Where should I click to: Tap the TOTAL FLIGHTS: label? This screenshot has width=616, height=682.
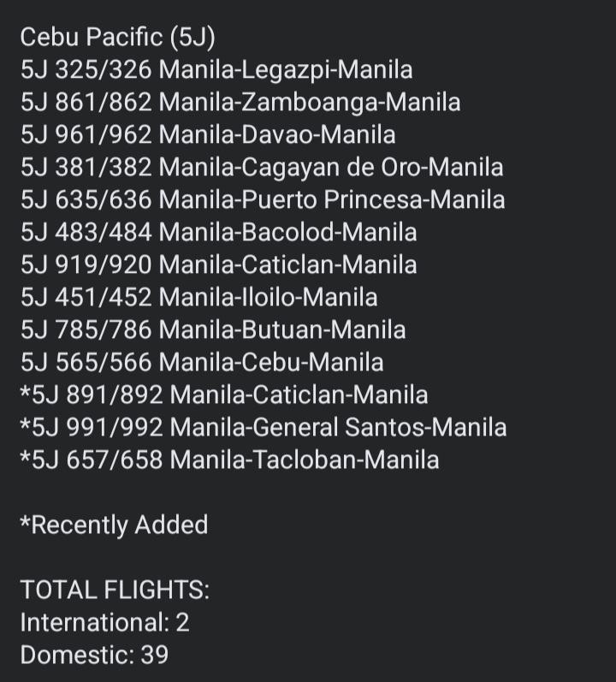click(x=115, y=590)
